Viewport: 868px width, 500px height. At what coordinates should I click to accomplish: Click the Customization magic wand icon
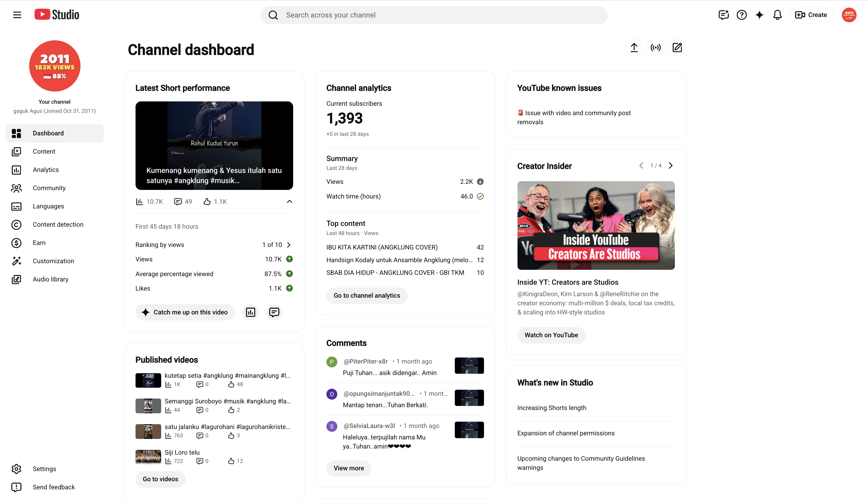[16, 261]
